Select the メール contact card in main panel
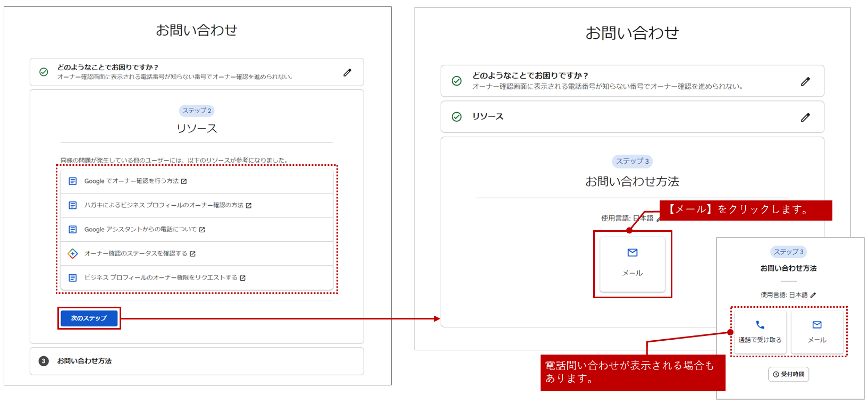Image resolution: width=868 pixels, height=404 pixels. tap(632, 263)
